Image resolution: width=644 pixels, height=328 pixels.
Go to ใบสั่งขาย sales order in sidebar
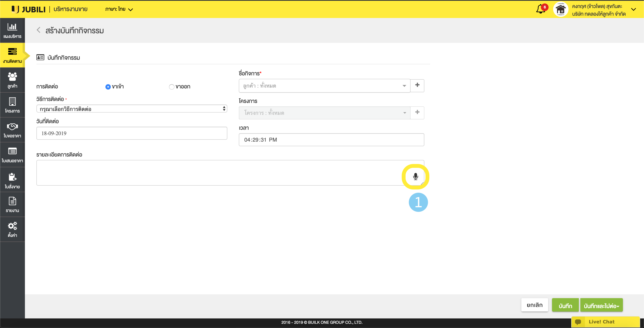tap(12, 180)
